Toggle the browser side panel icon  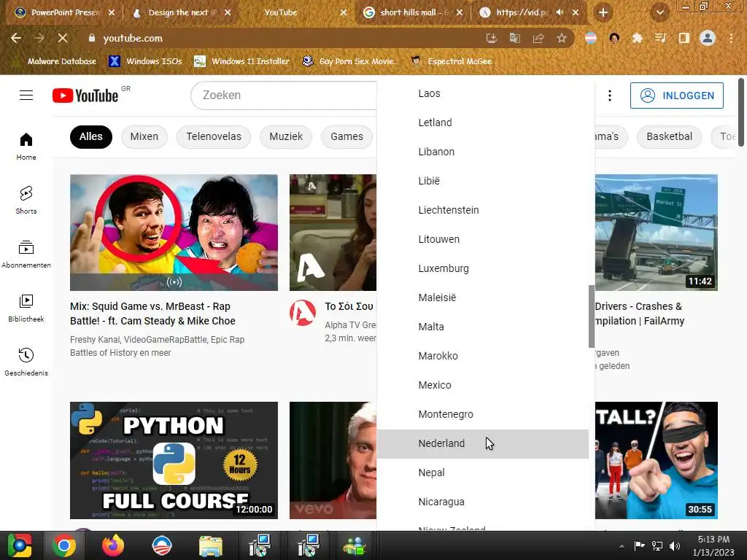click(684, 38)
